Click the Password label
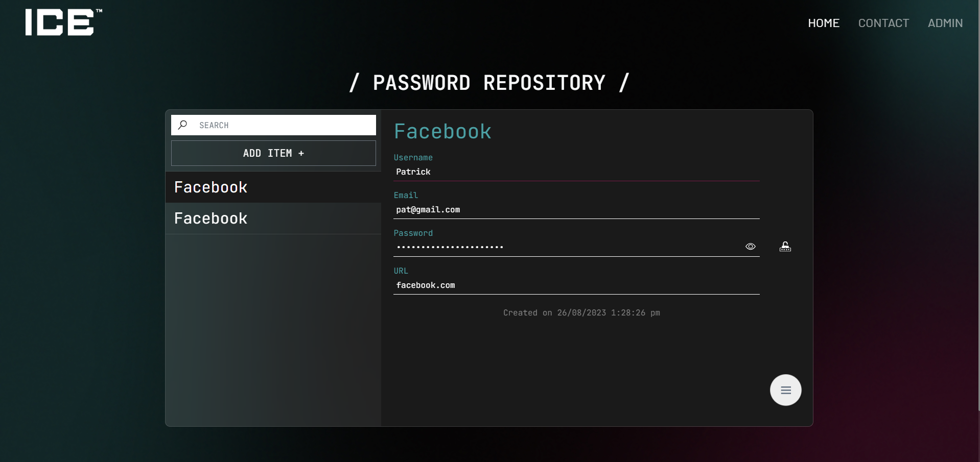Image resolution: width=980 pixels, height=462 pixels. [413, 233]
